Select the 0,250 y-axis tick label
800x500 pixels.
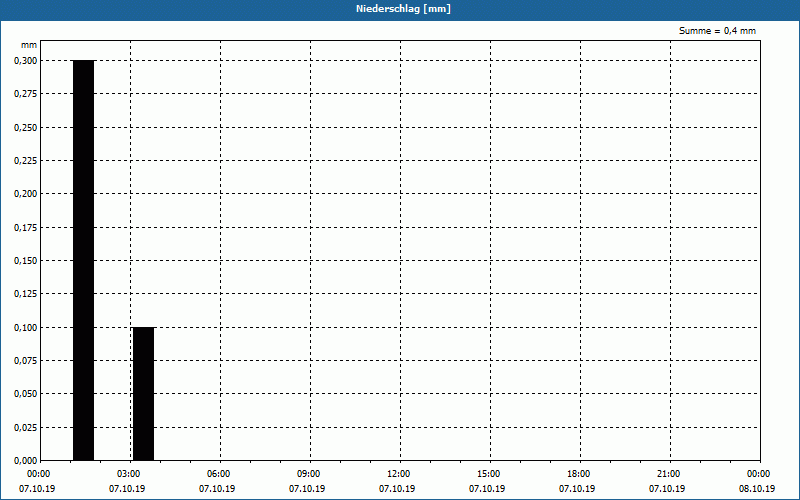25,127
